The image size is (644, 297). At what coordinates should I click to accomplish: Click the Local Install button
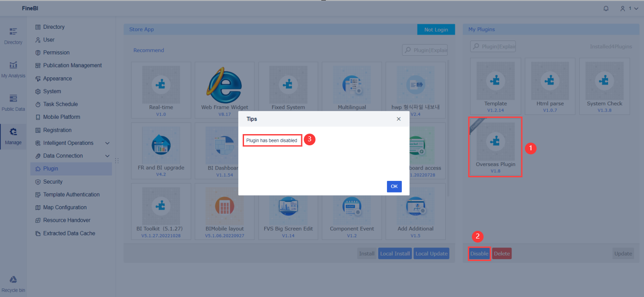pos(395,253)
